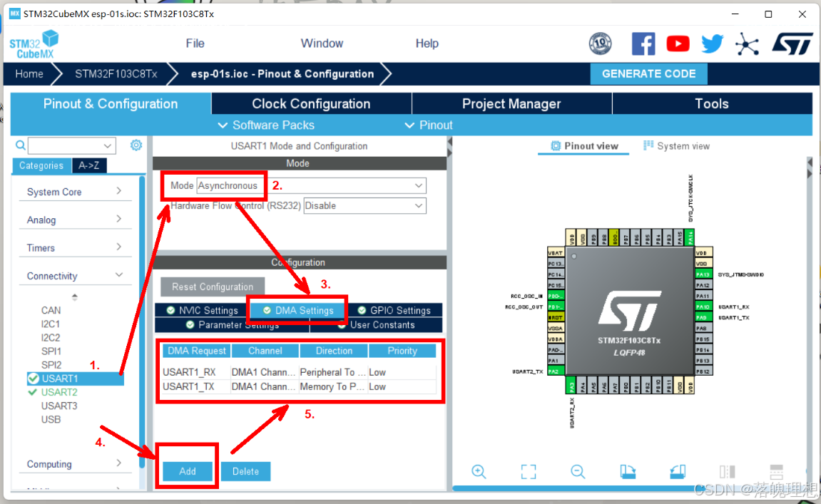The width and height of the screenshot is (821, 504).
Task: Select USART3 in the peripheral list
Action: [x=59, y=406]
